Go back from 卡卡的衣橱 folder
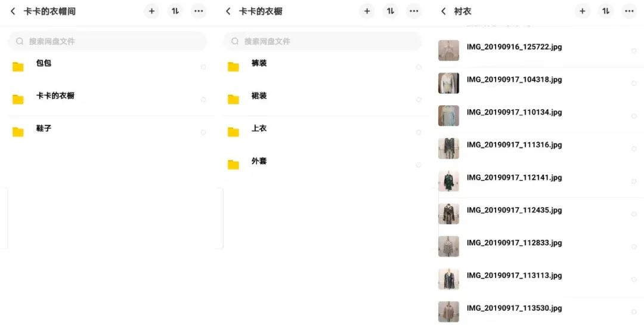The height and width of the screenshot is (327, 644). pyautogui.click(x=228, y=11)
